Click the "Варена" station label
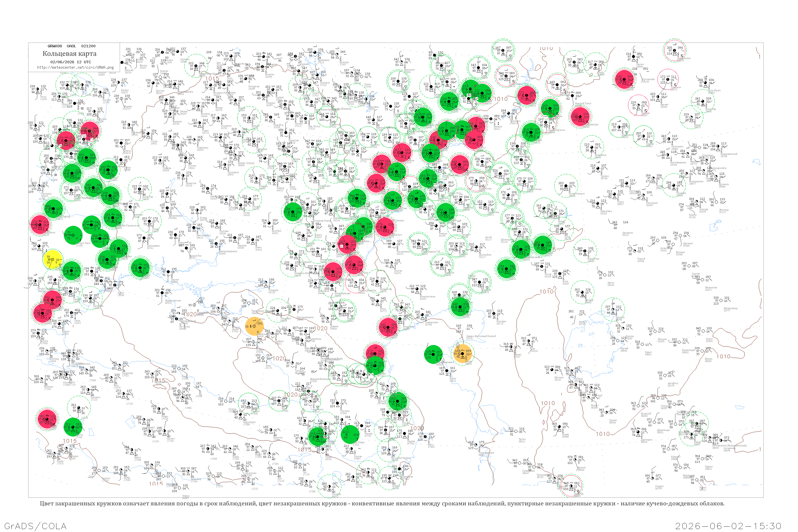Viewport: 798px width, 532px height. (x=128, y=107)
